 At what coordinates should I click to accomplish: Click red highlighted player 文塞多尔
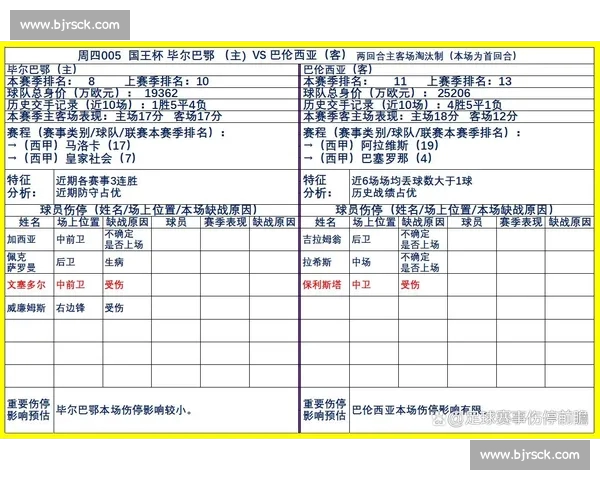(26, 285)
